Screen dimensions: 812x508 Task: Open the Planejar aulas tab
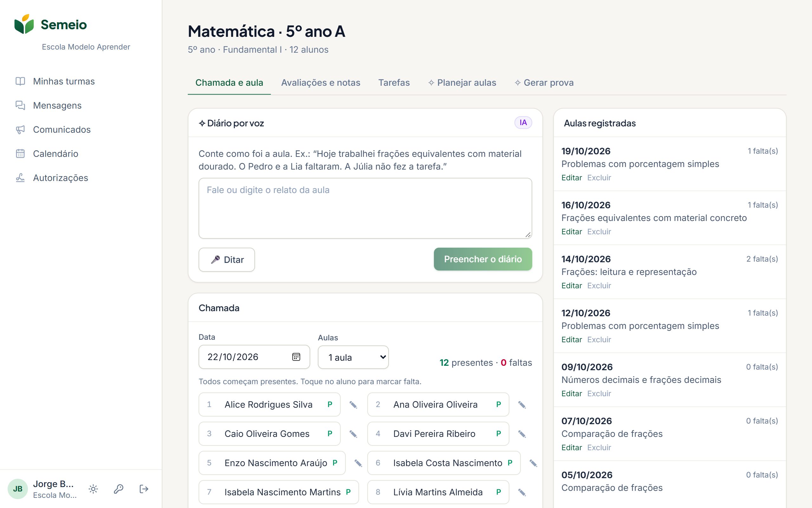[x=462, y=83]
